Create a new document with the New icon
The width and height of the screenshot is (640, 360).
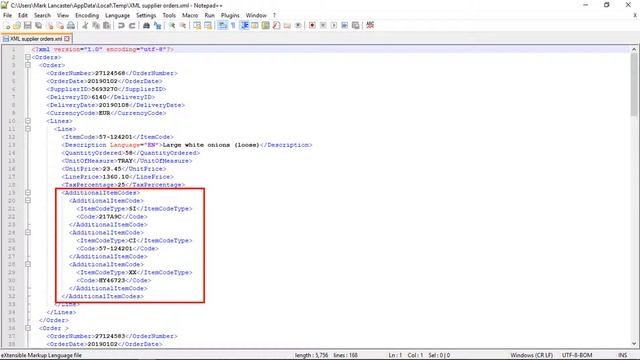[x=7, y=25]
